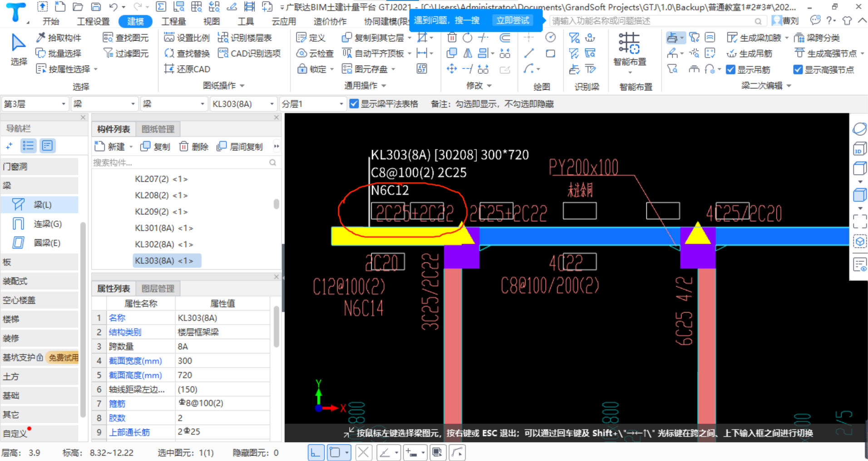Image resolution: width=868 pixels, height=461 pixels.
Task: Click 梁跨分类 beam span classification
Action: 817,38
